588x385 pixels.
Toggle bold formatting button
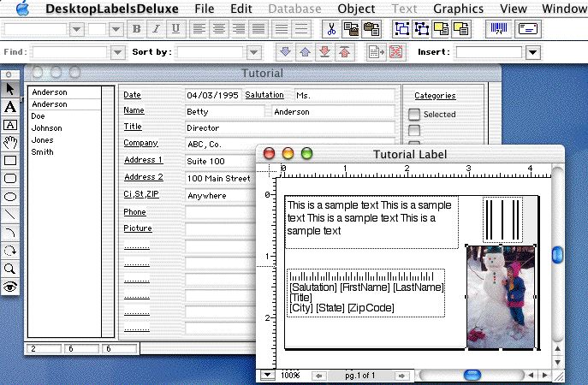point(136,29)
